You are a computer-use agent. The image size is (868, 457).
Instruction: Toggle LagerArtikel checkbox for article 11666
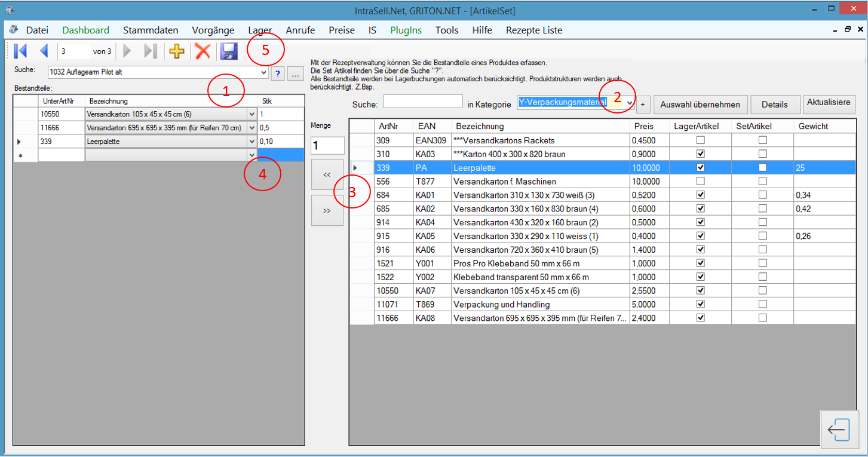point(701,318)
